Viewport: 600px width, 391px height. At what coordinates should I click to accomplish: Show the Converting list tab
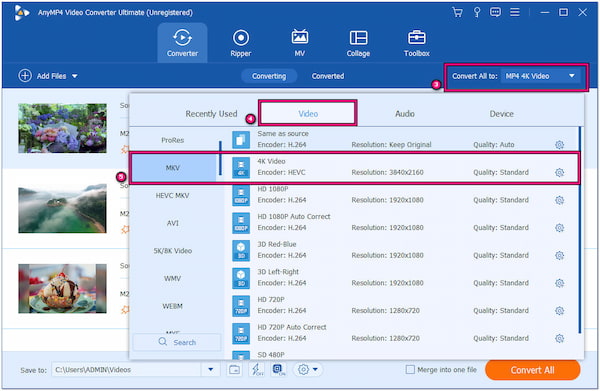pos(269,76)
